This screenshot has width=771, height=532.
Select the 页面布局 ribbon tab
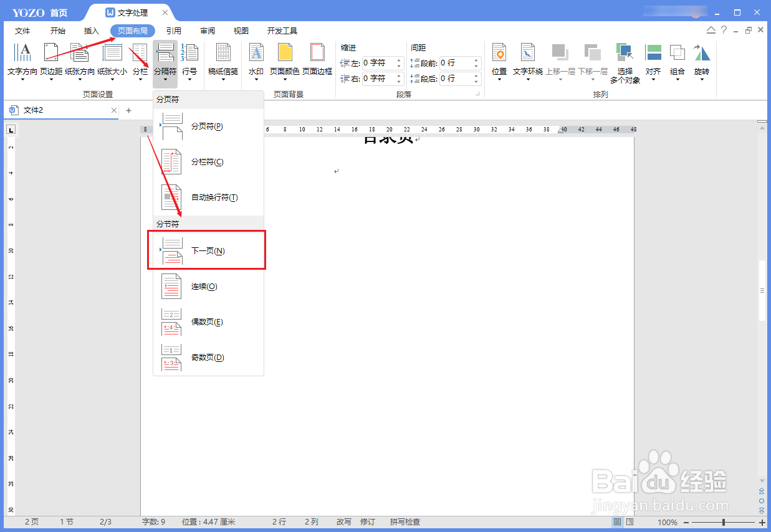point(133,31)
